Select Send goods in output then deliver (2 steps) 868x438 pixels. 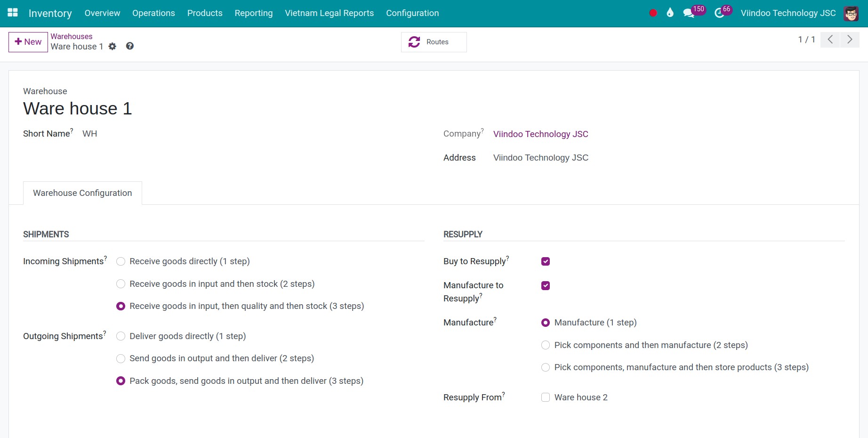121,358
